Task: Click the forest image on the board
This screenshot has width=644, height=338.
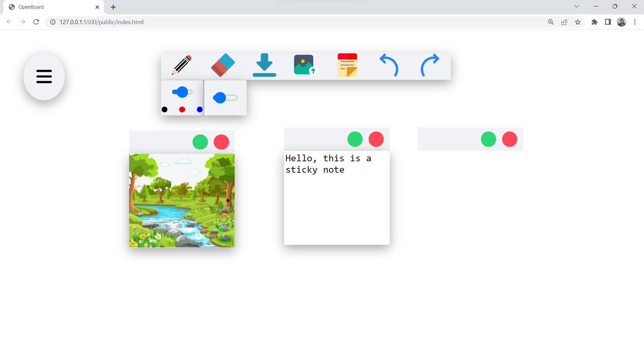Action: pos(181,201)
